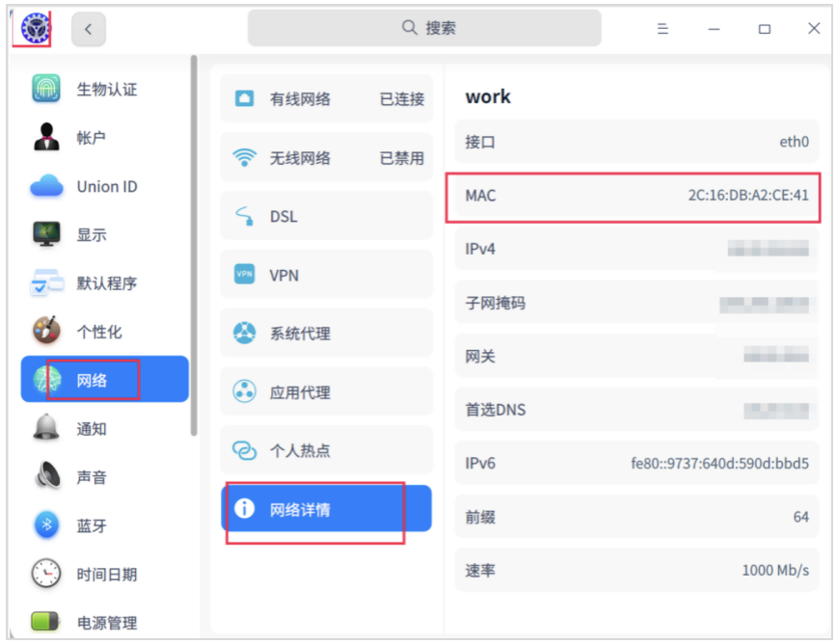Open Wired Network (有线网络) page
837x644 pixels.
(326, 98)
